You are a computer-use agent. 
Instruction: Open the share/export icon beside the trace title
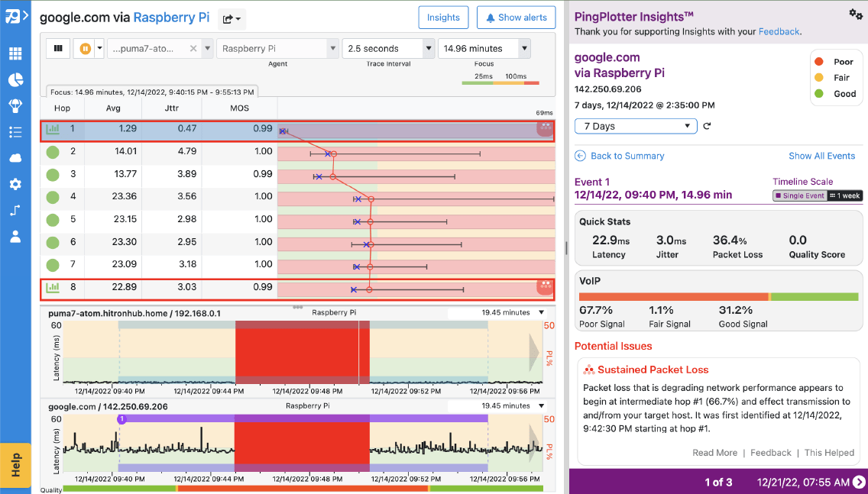tap(229, 17)
